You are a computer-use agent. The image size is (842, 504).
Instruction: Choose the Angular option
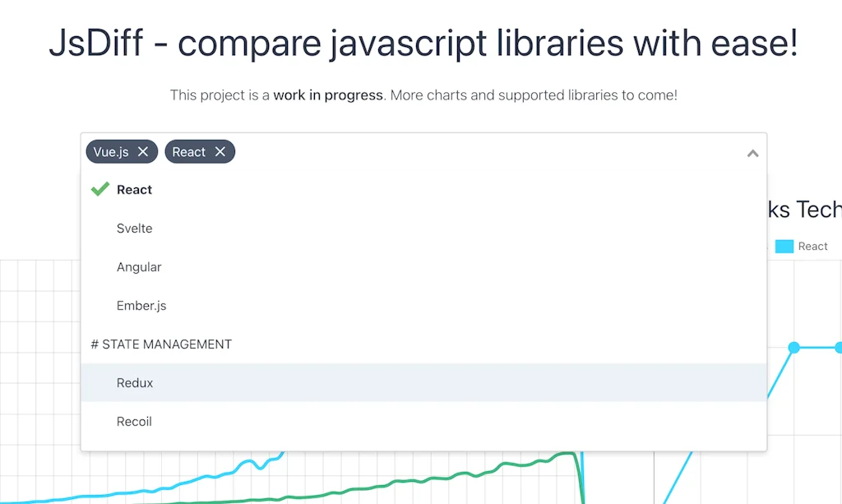[423, 266]
